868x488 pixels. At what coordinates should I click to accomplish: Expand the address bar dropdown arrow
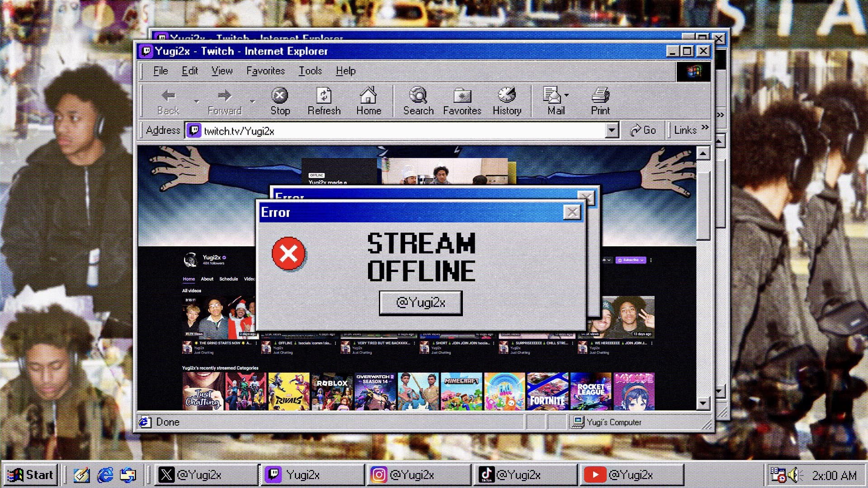(x=611, y=131)
